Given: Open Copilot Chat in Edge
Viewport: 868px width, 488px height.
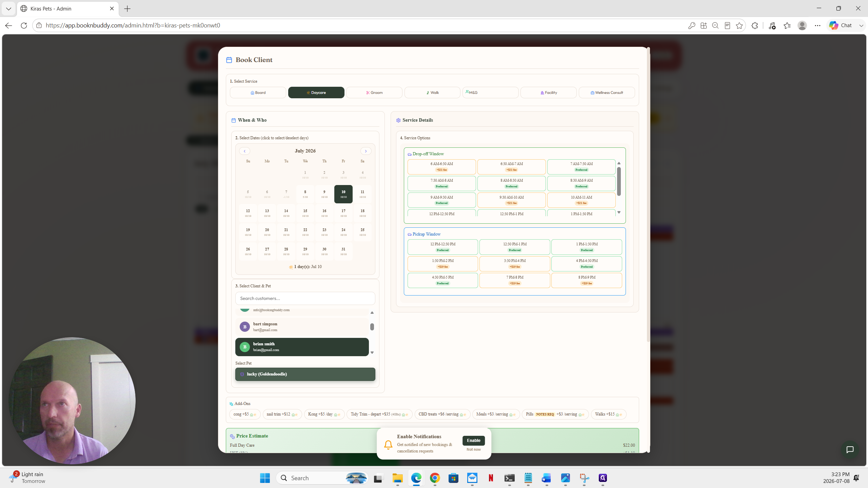Looking at the screenshot, I should click(x=840, y=25).
